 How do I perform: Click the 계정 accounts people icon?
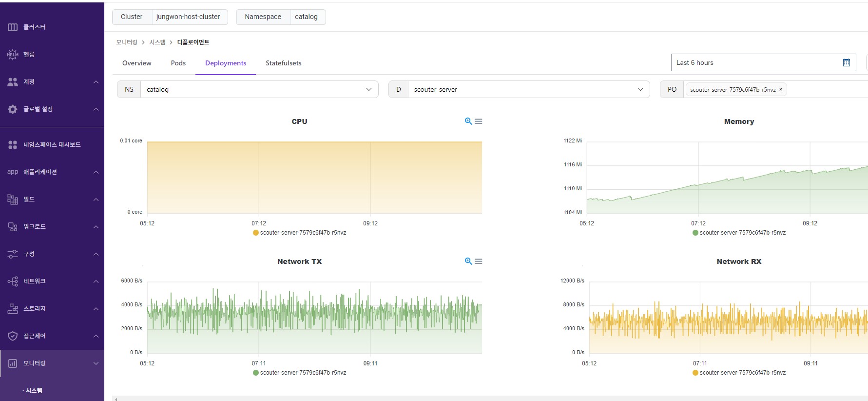(13, 82)
